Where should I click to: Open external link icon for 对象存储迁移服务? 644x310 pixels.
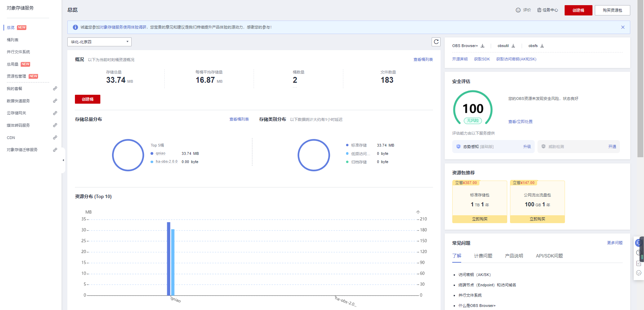[55, 150]
